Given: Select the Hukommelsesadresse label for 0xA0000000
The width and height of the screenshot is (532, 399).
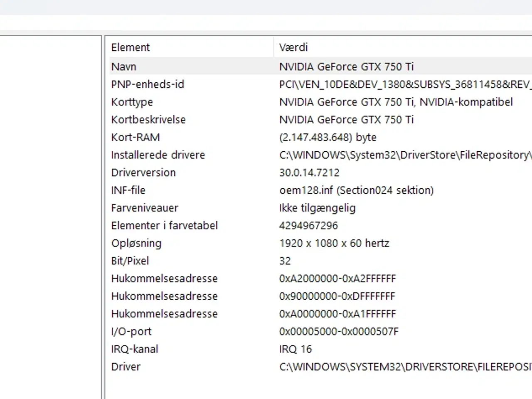Looking at the screenshot, I should (x=164, y=314).
